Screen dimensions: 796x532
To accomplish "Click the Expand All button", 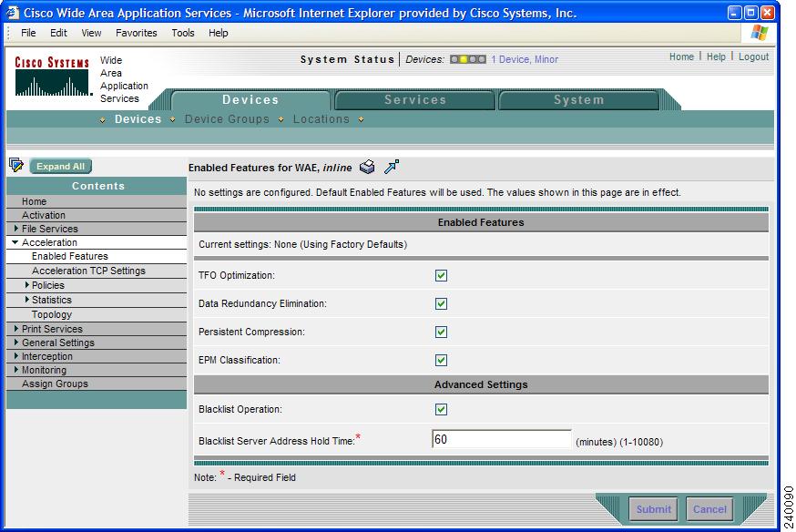I will (x=60, y=166).
